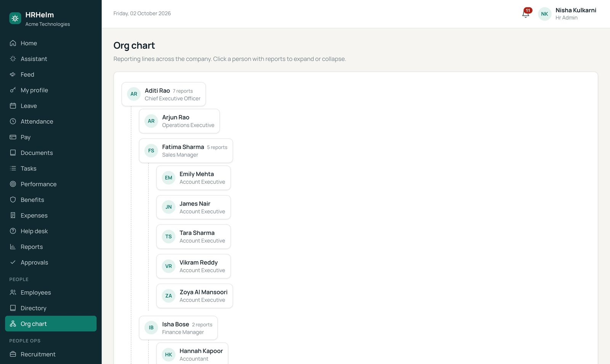The width and height of the screenshot is (610, 364).
Task: Click the Reports bar chart icon
Action: point(13,246)
